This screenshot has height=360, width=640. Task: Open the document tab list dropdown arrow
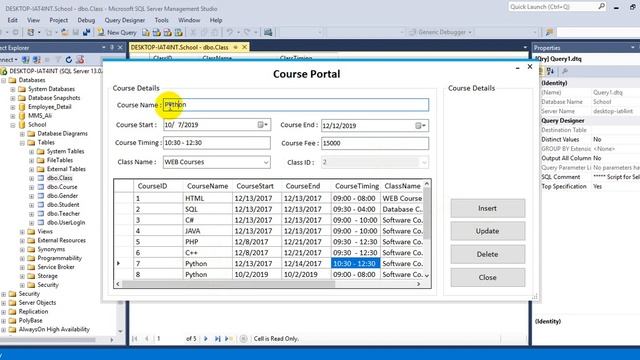[x=525, y=47]
